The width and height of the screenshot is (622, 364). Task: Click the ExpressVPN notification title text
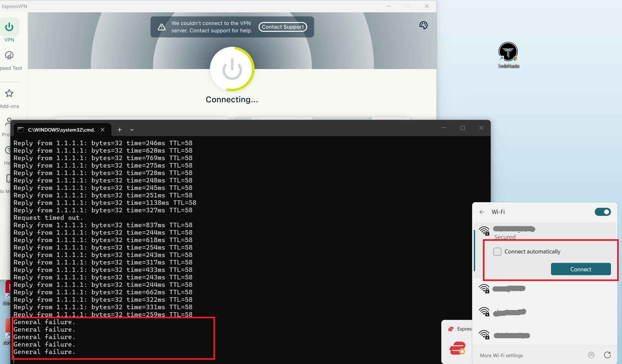(464, 329)
